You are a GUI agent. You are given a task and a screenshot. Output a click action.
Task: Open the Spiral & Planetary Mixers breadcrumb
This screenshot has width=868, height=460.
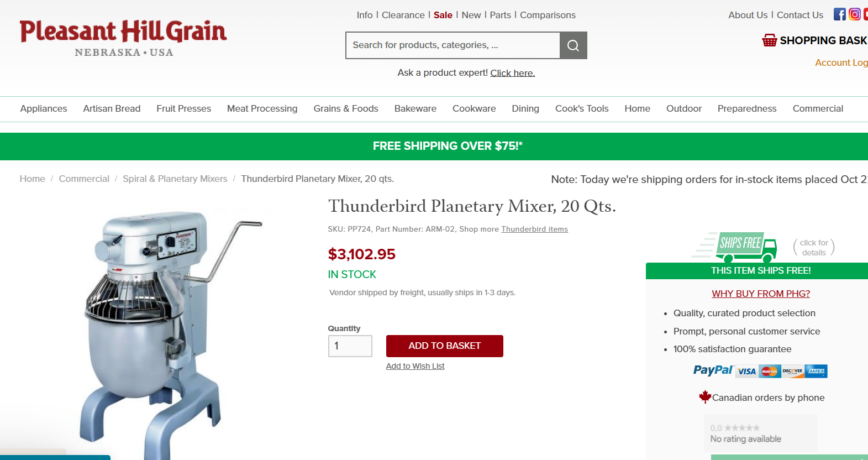click(175, 179)
